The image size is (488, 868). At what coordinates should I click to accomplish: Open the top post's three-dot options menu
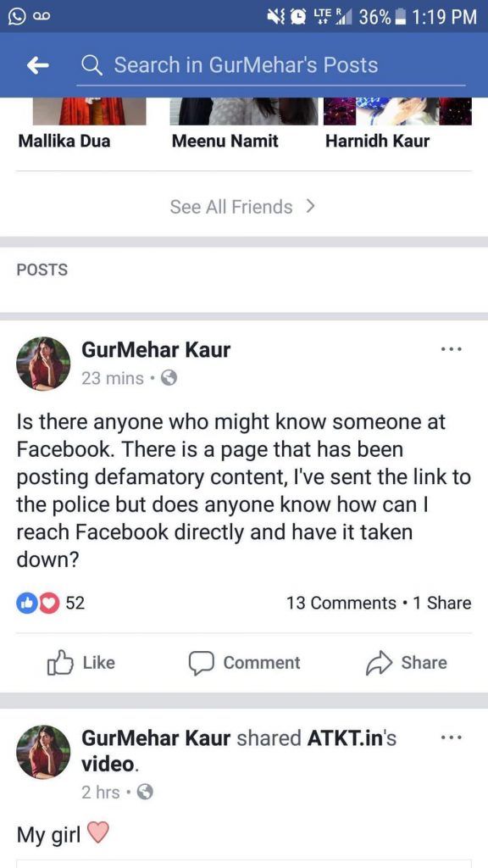[452, 348]
